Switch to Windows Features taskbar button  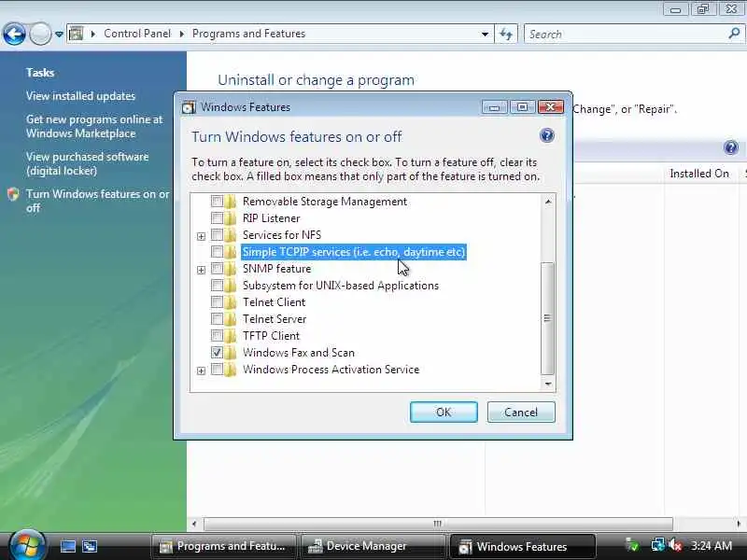pos(522,546)
